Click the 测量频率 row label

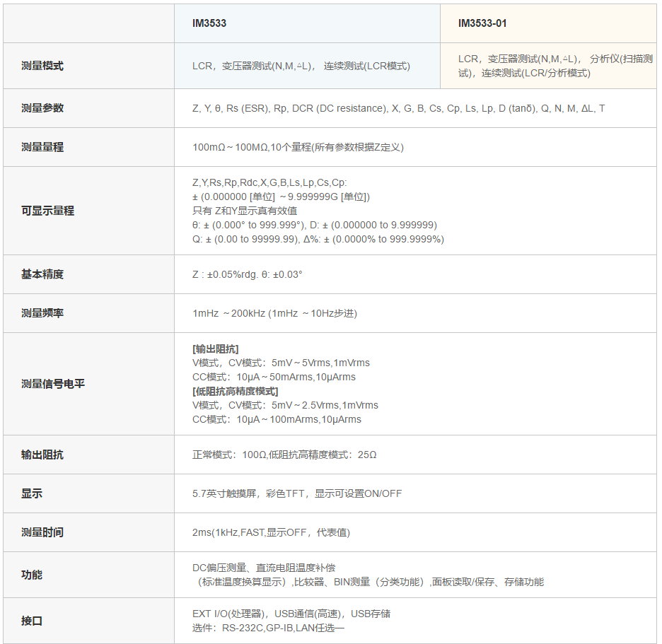coord(42,313)
